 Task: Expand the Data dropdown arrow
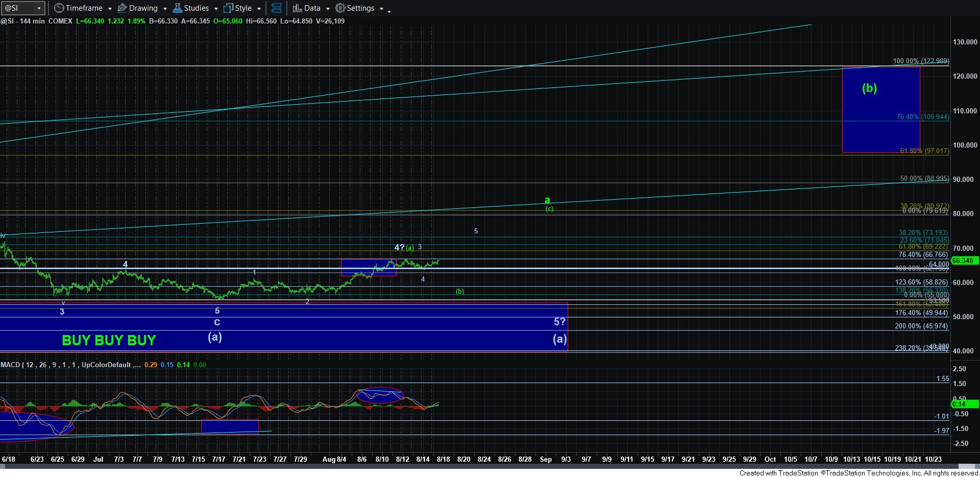(x=328, y=9)
